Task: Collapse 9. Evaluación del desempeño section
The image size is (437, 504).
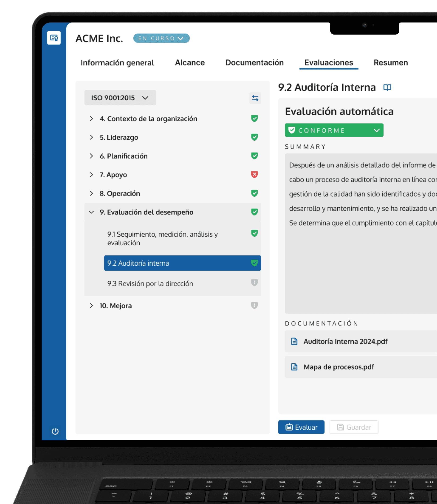Action: pos(92,212)
